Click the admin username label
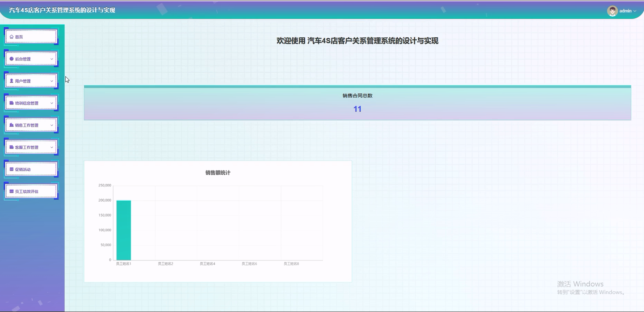Image resolution: width=644 pixels, height=312 pixels. tap(625, 11)
